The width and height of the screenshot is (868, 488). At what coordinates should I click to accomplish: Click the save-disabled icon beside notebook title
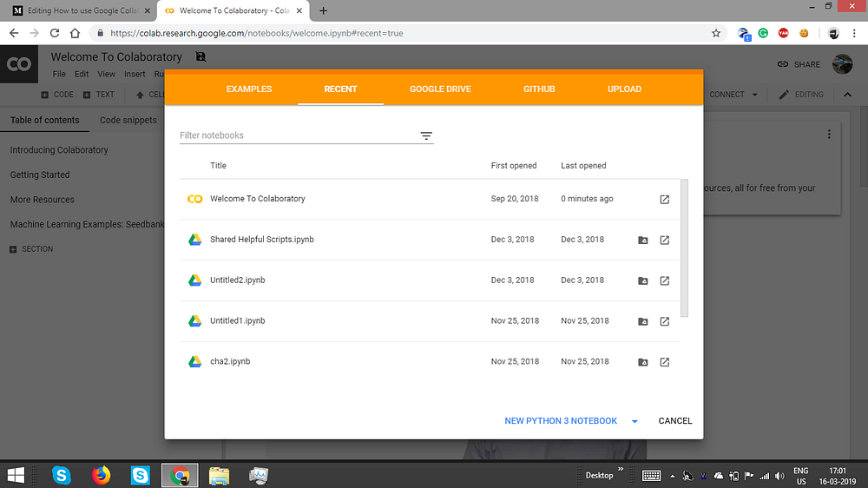[201, 56]
